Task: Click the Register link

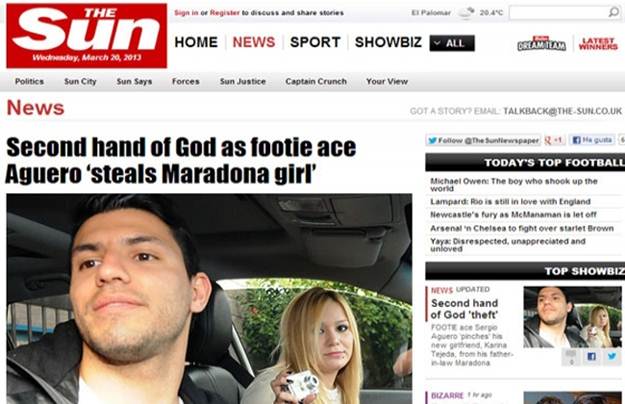Action: point(225,13)
